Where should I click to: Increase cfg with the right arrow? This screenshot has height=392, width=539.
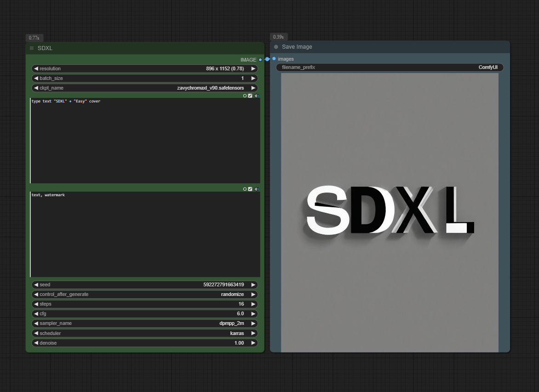[x=253, y=314]
